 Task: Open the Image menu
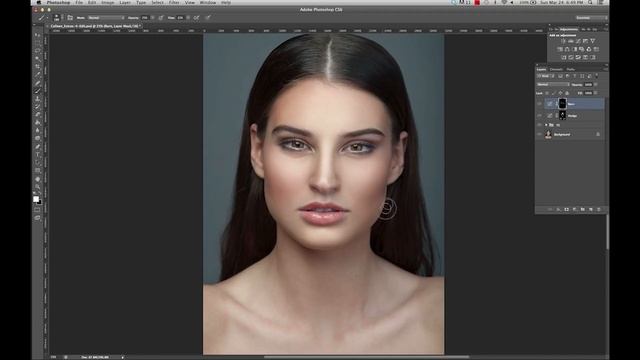coord(108,2)
